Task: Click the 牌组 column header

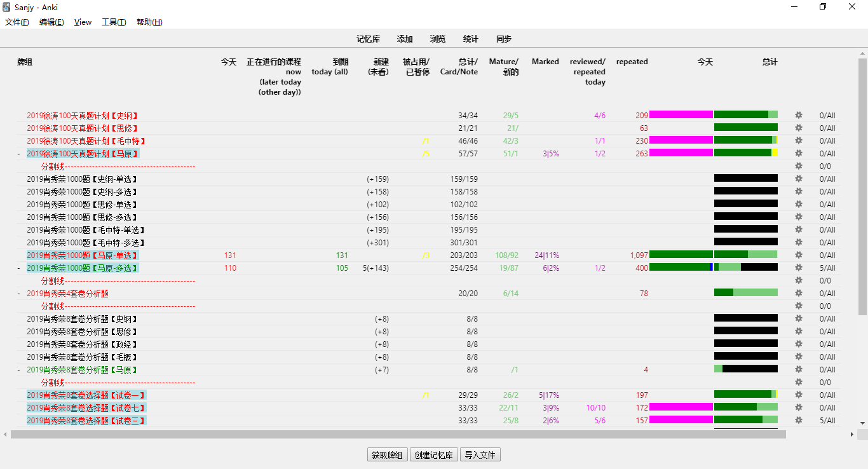Action: [x=25, y=62]
